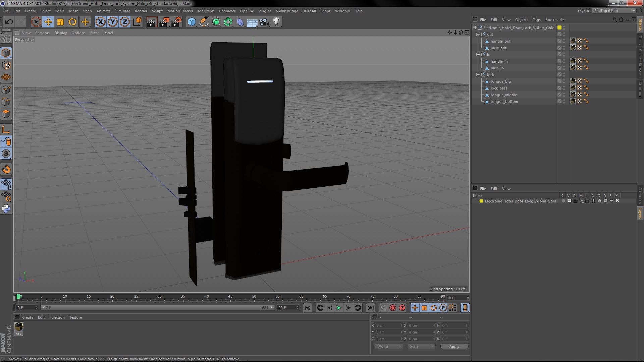This screenshot has height=362, width=644.
Task: Select the Move tool in top toolbar
Action: [x=48, y=22]
